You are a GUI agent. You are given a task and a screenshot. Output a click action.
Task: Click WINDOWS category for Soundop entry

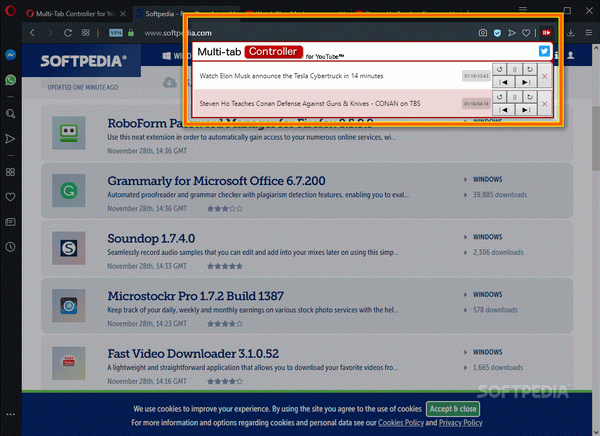click(x=488, y=237)
